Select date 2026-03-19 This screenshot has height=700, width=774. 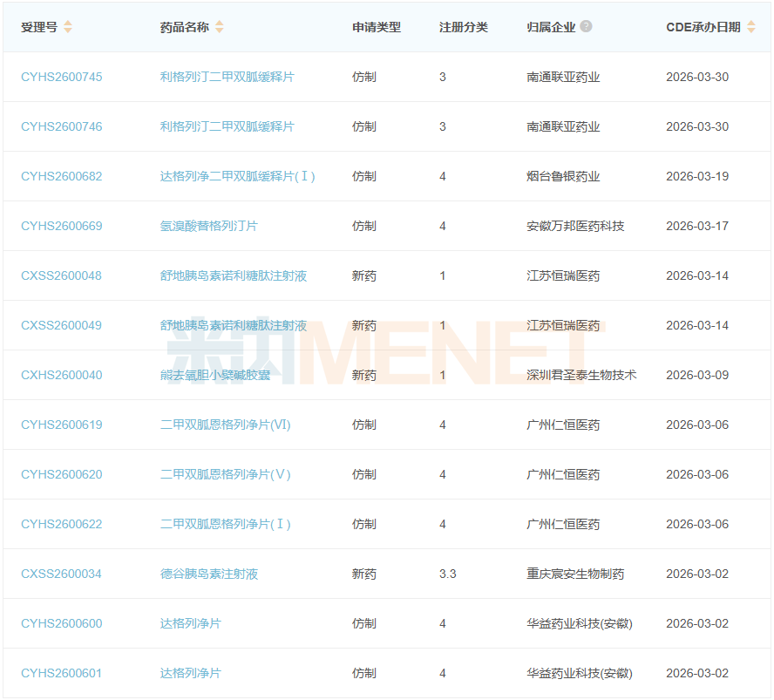pyautogui.click(x=697, y=176)
